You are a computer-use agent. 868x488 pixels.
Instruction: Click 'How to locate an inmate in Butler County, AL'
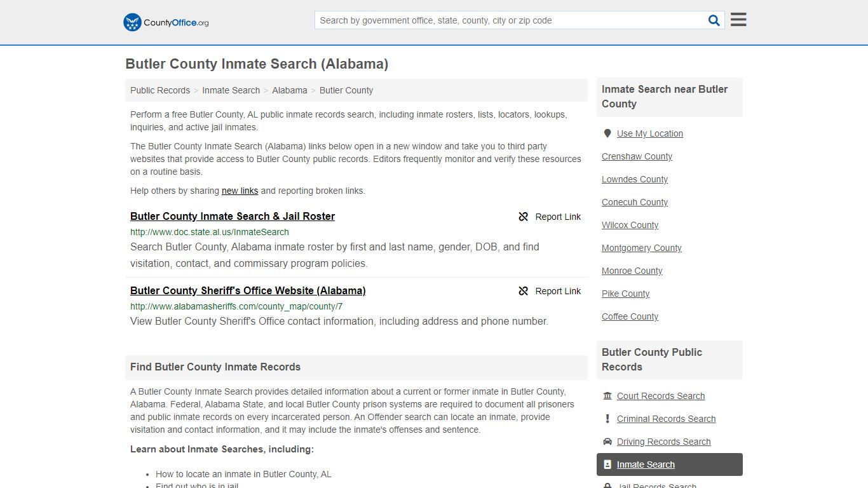click(243, 474)
